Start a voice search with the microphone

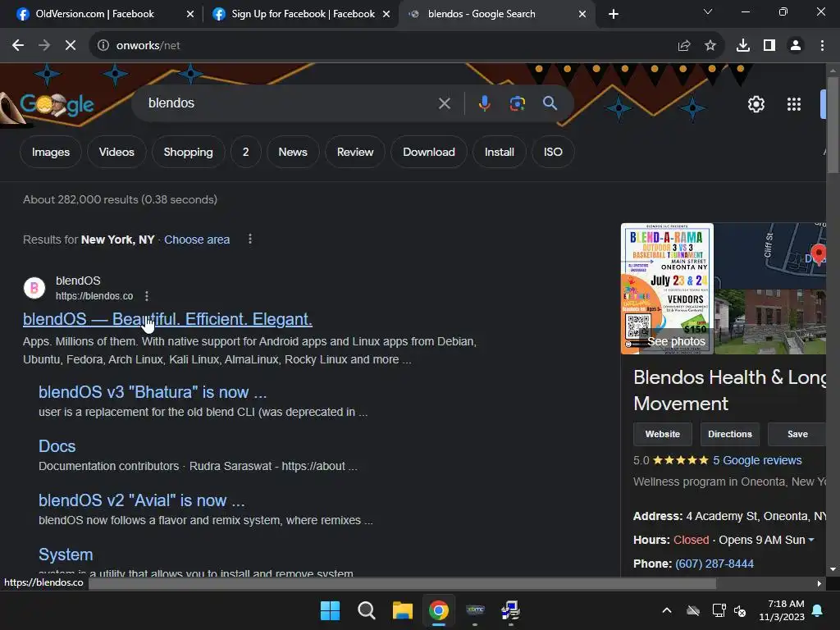[x=484, y=103]
